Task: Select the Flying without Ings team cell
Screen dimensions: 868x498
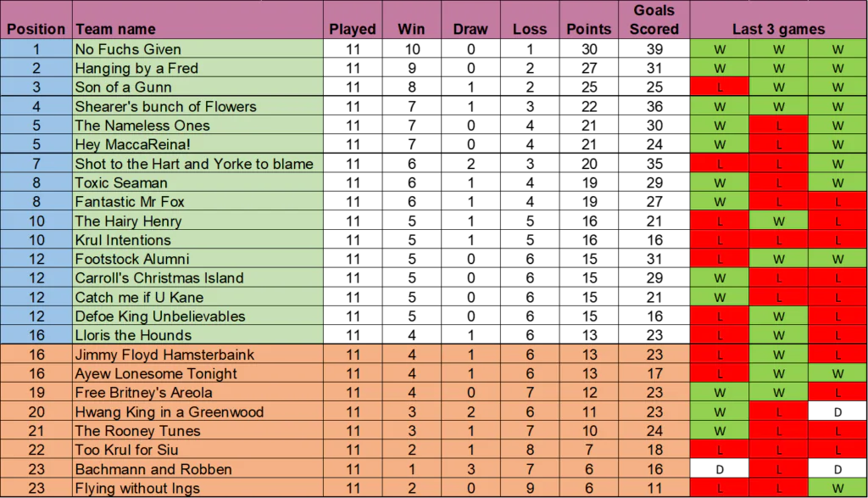Action: click(137, 488)
